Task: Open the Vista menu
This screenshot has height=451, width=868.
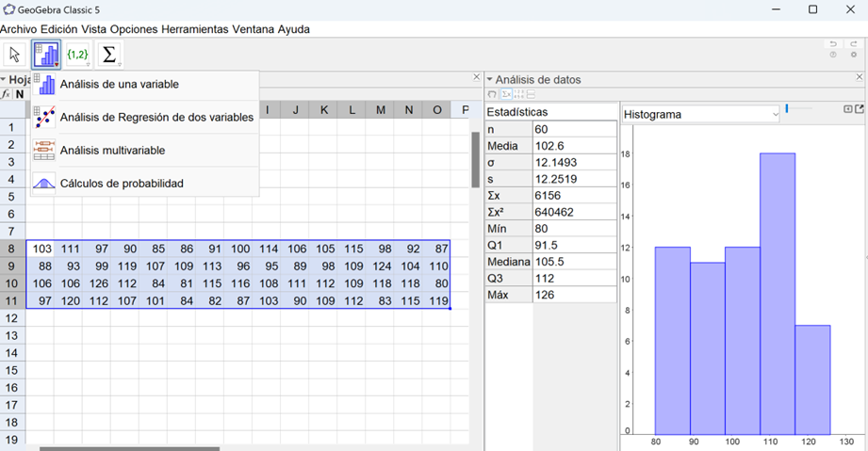Action: click(94, 29)
